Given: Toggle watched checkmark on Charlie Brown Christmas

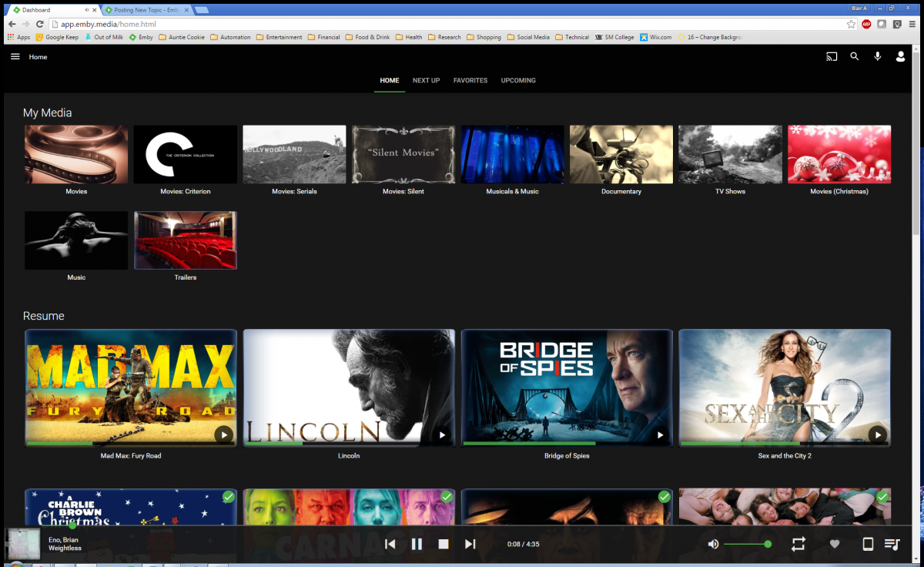Looking at the screenshot, I should (229, 497).
